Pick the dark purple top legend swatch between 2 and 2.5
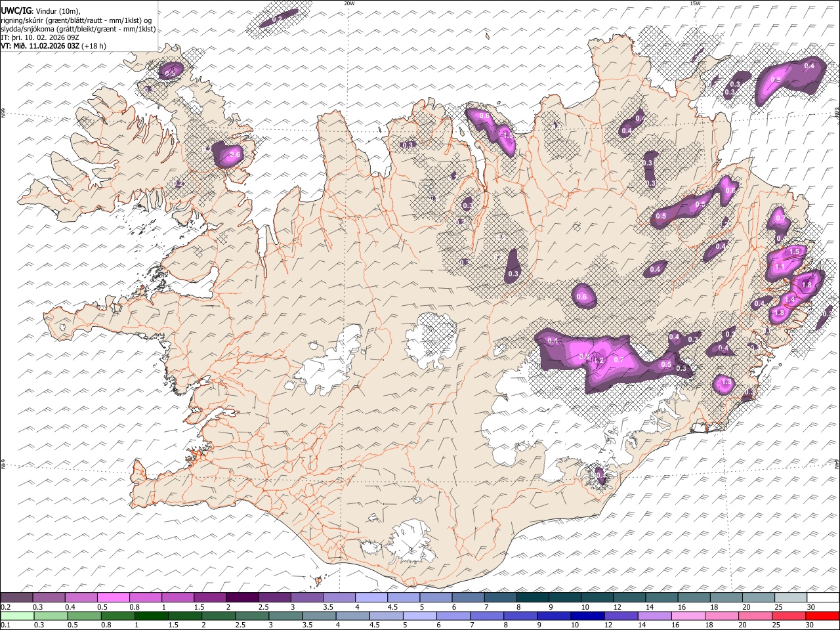Image resolution: width=840 pixels, height=630 pixels. tap(241, 598)
